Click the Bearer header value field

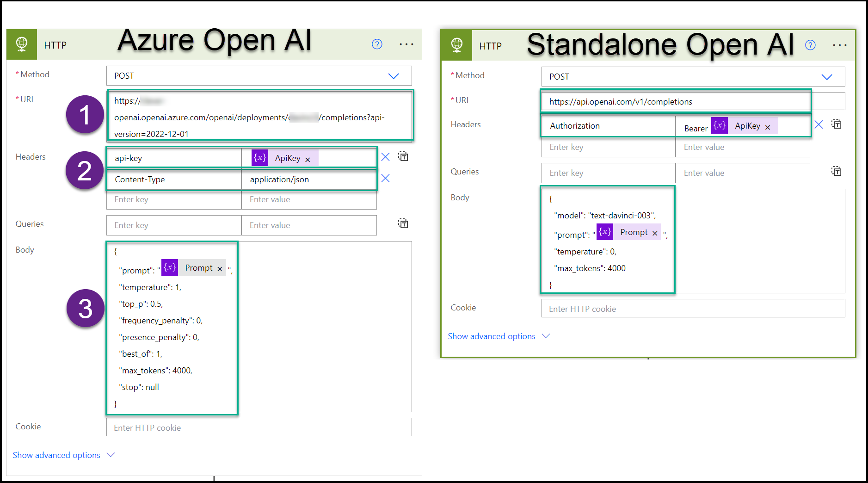click(743, 126)
